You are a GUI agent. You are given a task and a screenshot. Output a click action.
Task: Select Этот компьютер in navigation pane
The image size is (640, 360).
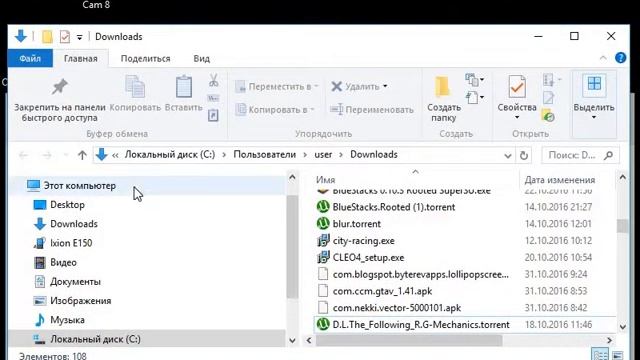tap(147, 186)
